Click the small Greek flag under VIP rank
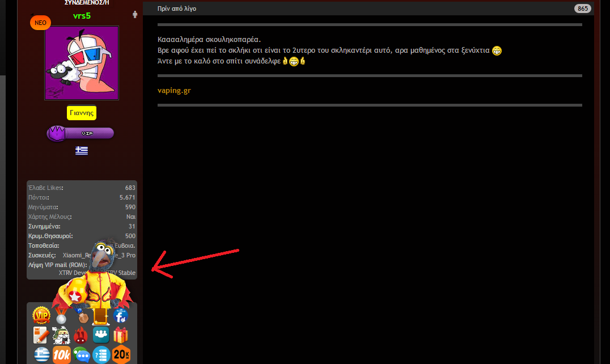This screenshot has height=364, width=610. tap(82, 150)
